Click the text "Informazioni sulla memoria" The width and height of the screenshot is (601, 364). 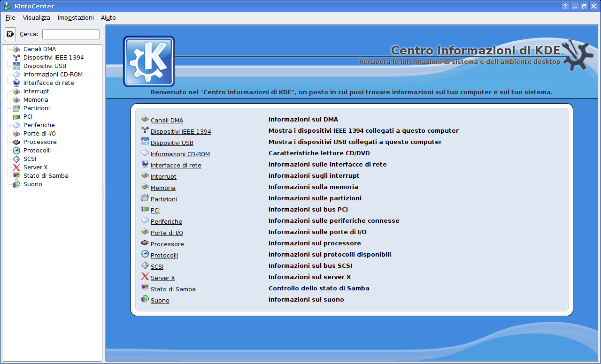coord(313,187)
